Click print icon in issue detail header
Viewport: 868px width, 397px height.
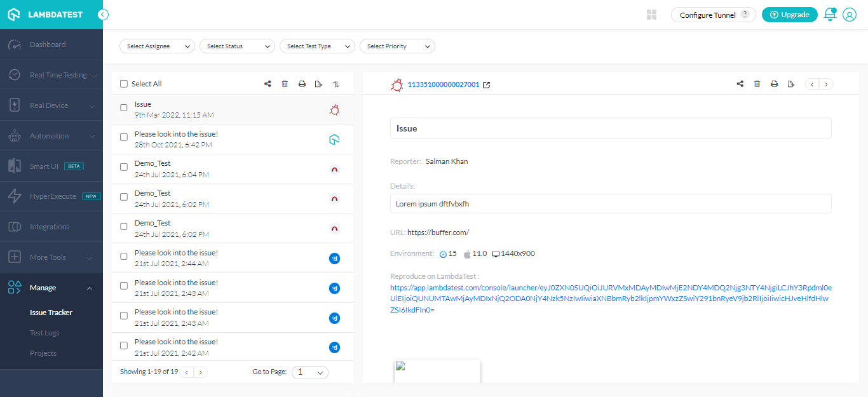point(774,84)
